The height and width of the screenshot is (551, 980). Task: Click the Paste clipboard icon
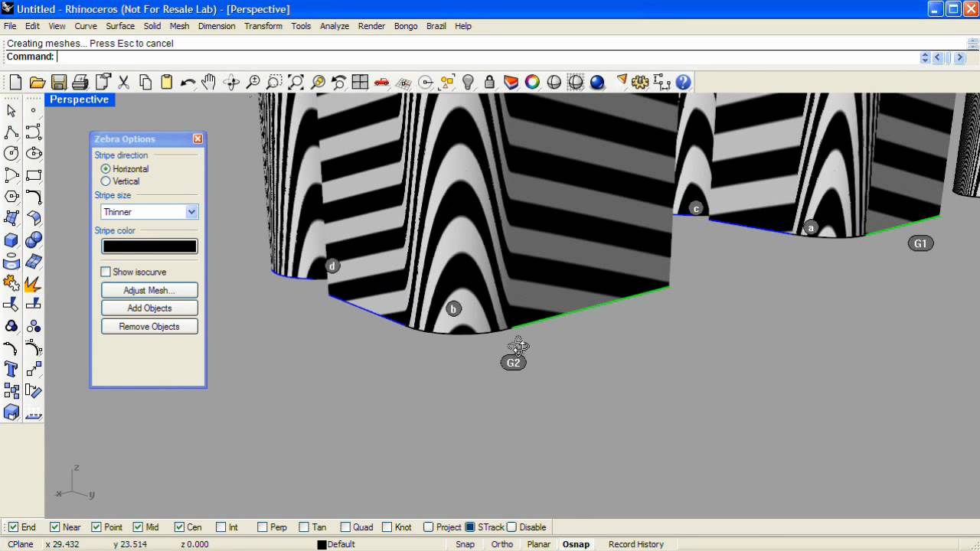coord(166,82)
